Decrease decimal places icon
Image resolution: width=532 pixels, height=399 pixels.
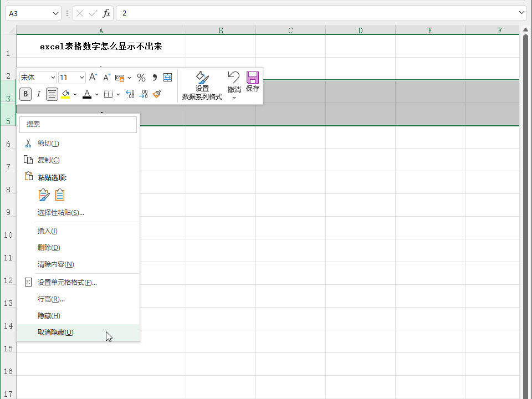tap(144, 94)
